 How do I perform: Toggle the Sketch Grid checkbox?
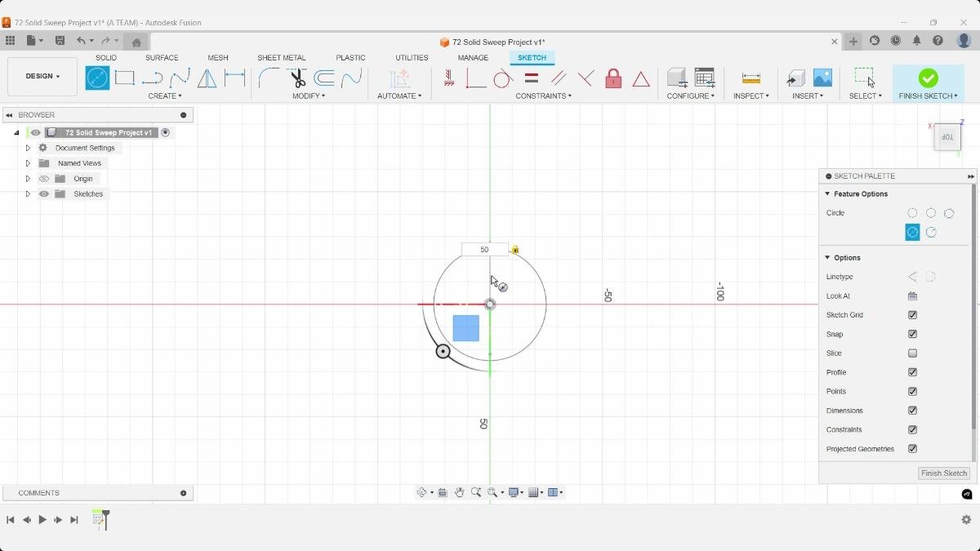tap(912, 315)
